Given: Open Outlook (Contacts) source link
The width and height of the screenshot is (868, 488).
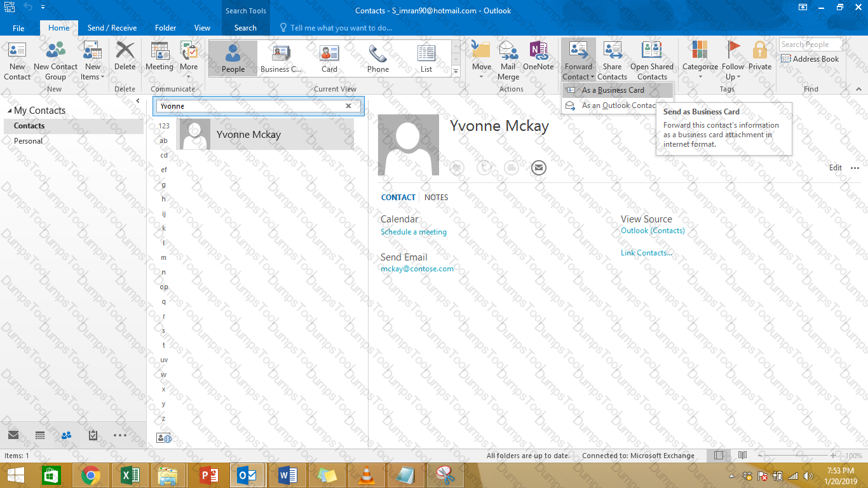Looking at the screenshot, I should point(653,231).
